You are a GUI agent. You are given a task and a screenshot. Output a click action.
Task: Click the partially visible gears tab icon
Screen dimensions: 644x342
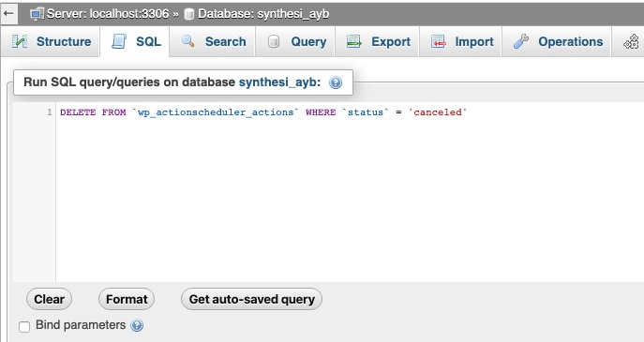coord(631,41)
